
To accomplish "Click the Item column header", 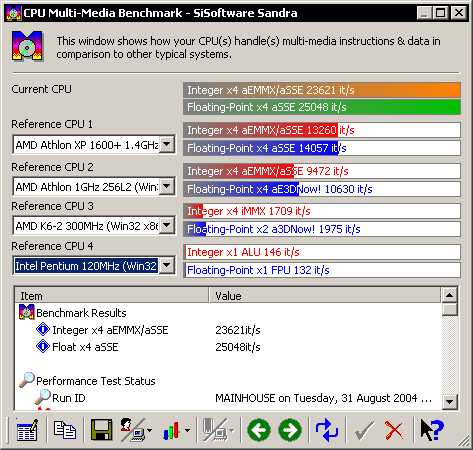I will [x=112, y=295].
